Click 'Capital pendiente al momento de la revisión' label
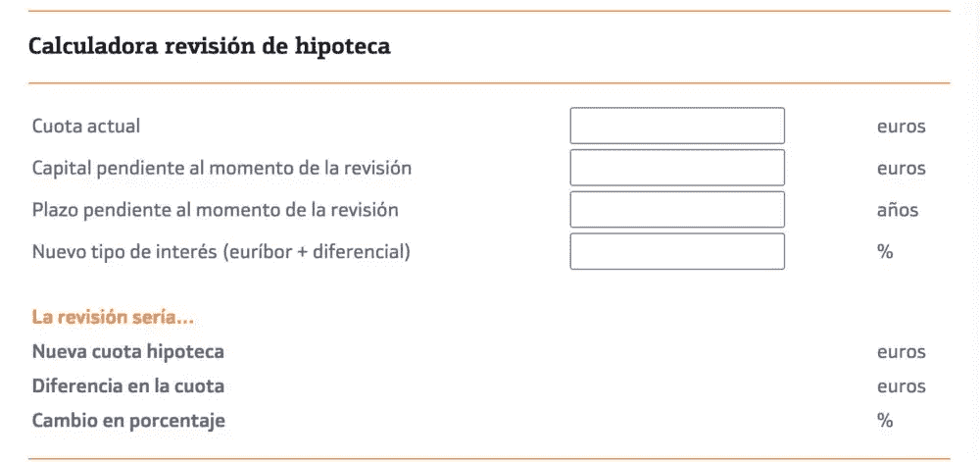 click(x=221, y=168)
